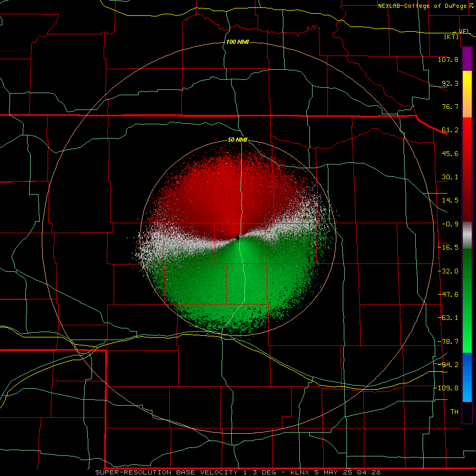Click the -63.1 velocity scale value
This screenshot has width=476, height=476.
[x=448, y=318]
